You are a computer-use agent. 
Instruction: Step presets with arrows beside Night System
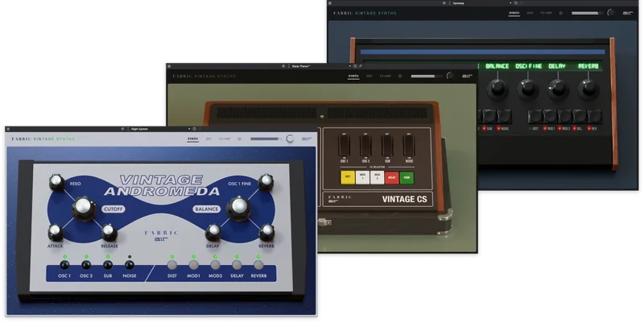click(x=128, y=129)
